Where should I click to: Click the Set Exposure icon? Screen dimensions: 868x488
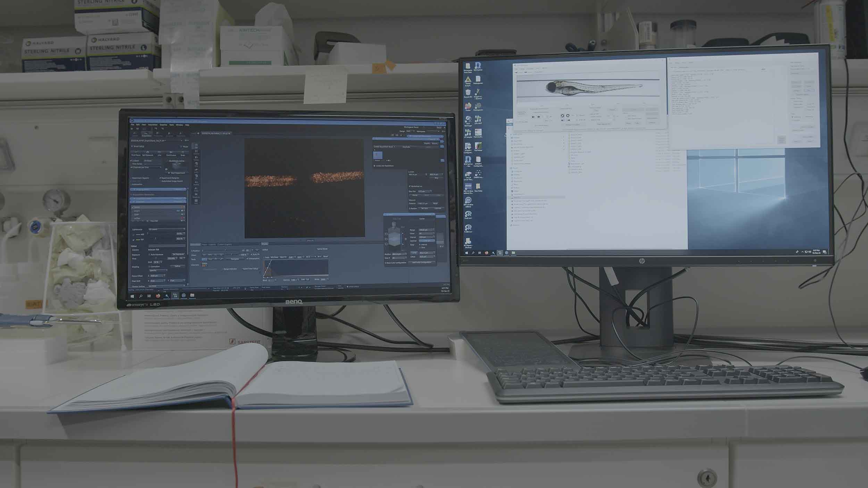[x=148, y=152]
